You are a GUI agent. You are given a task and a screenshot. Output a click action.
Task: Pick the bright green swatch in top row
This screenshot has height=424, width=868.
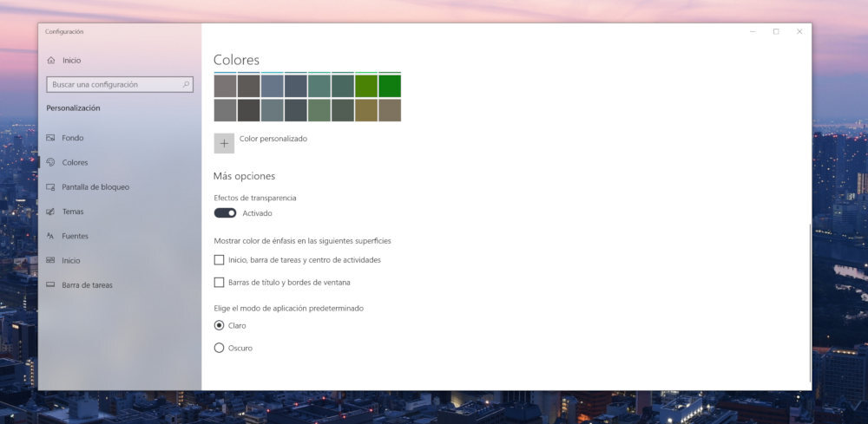point(390,86)
